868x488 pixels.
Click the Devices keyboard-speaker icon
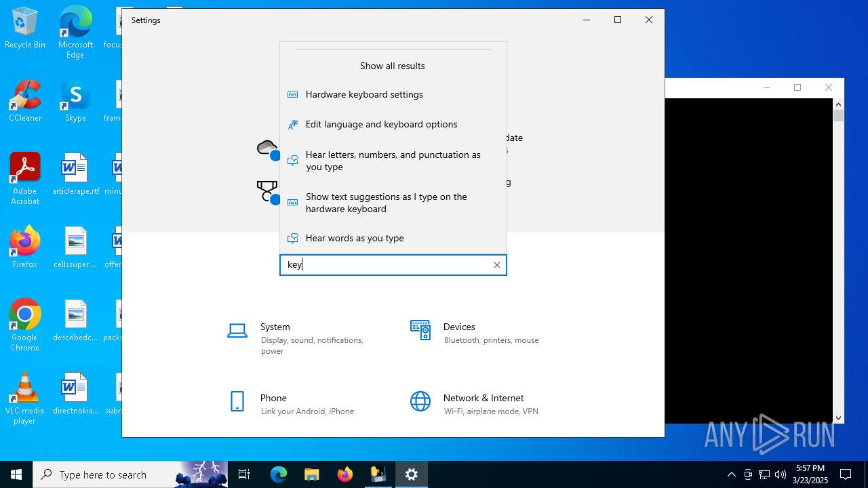point(420,330)
